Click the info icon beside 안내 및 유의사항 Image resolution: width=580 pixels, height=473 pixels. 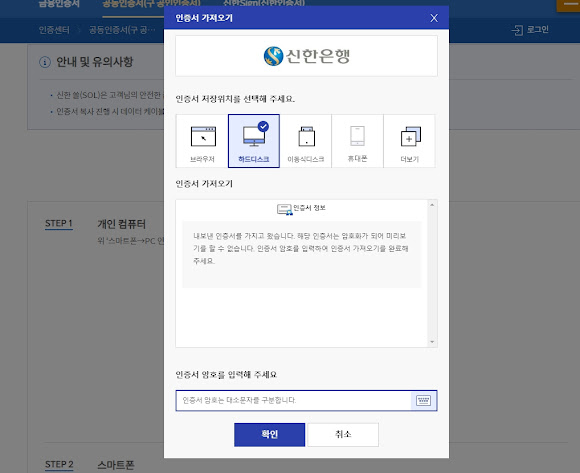(45, 62)
